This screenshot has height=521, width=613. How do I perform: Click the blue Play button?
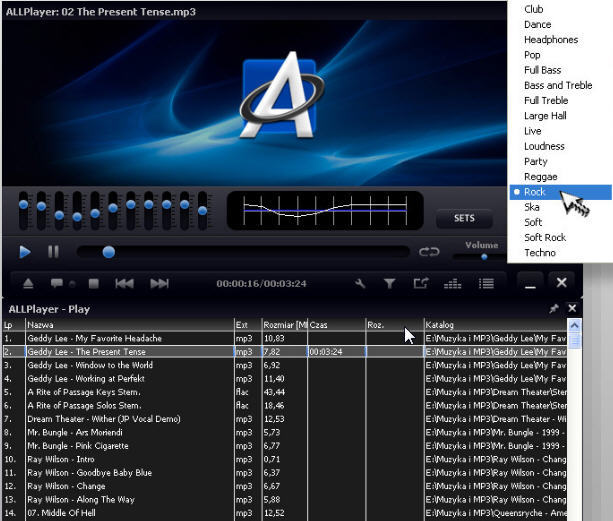(25, 252)
